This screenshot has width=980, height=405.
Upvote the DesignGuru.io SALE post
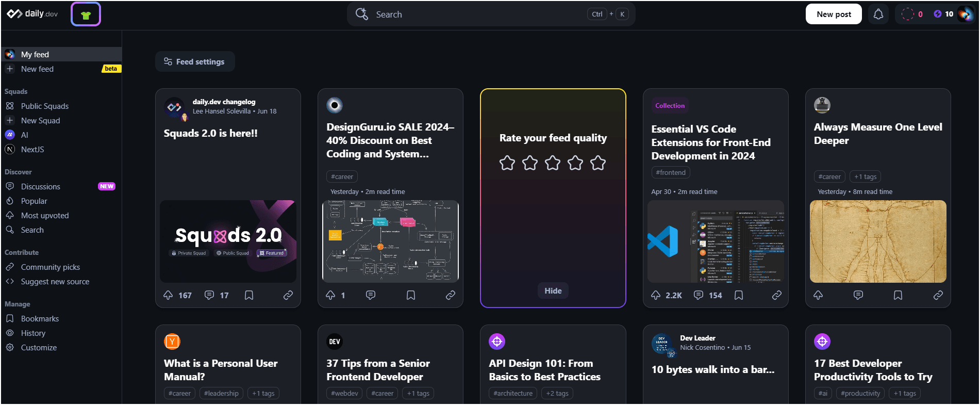click(x=330, y=295)
